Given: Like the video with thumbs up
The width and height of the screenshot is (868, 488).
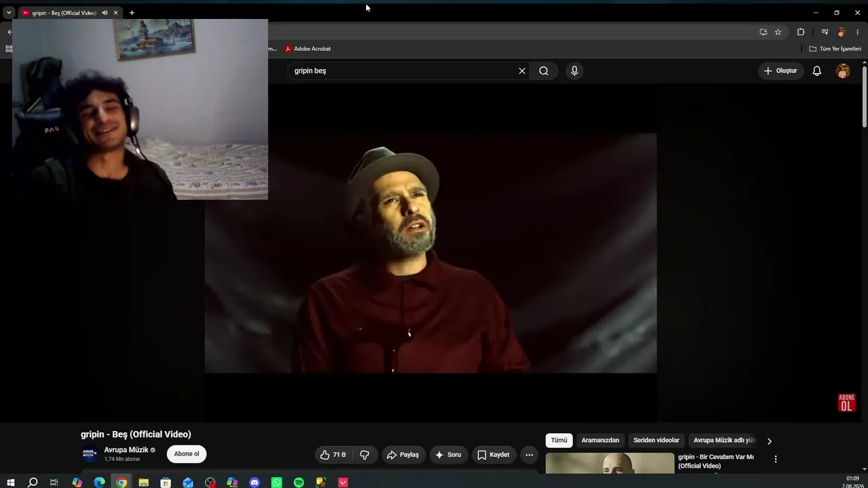Looking at the screenshot, I should [334, 455].
